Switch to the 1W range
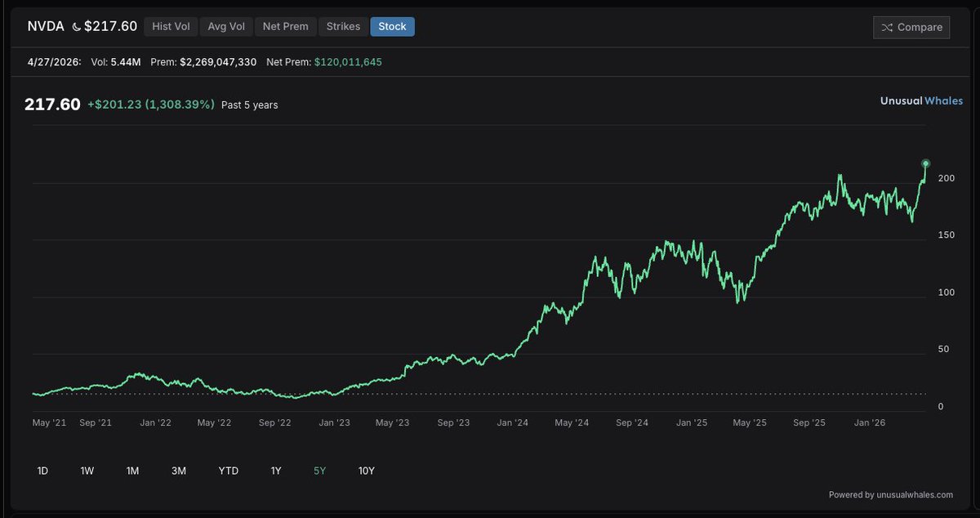 87,471
